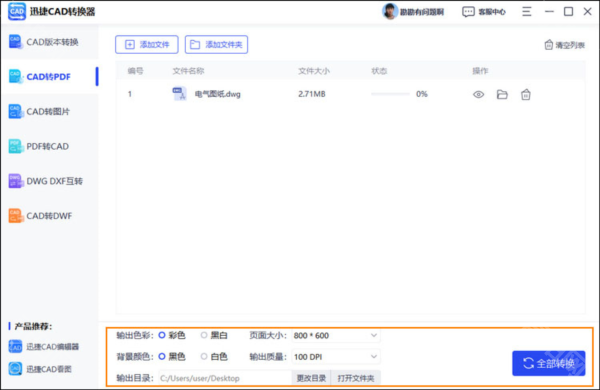The height and width of the screenshot is (390, 600).
Task: Click the DWG DXF互转 sidebar icon
Action: [15, 181]
